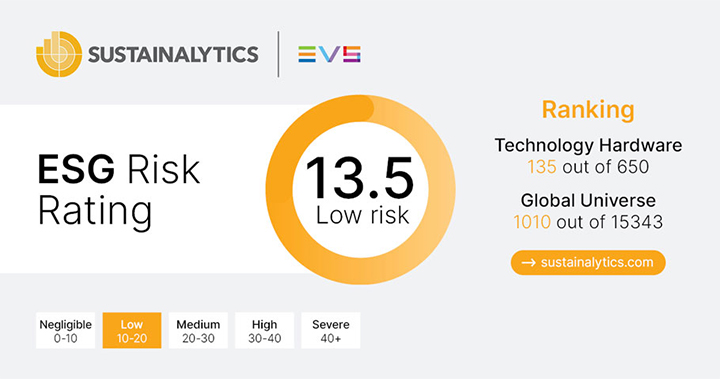This screenshot has width=720, height=379.
Task: Click the arrow icon in sustainalytics.com button
Action: [x=529, y=263]
